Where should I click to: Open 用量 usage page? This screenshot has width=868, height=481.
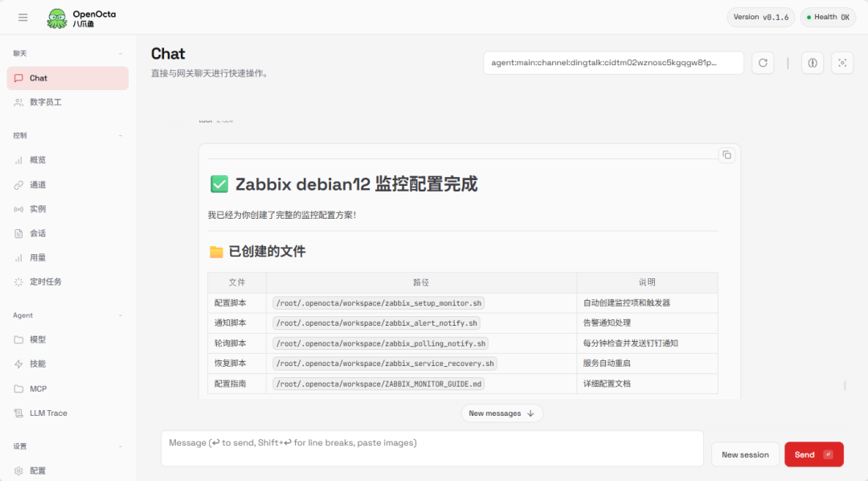(68, 257)
